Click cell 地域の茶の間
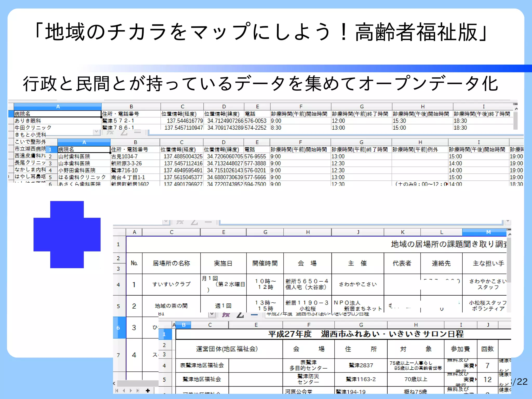532x399 pixels. tap(171, 305)
